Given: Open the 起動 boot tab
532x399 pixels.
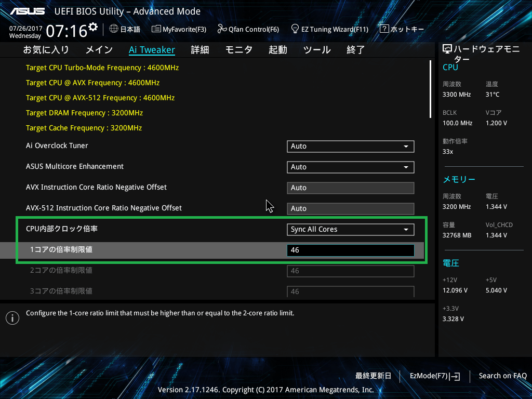Looking at the screenshot, I should click(x=278, y=50).
